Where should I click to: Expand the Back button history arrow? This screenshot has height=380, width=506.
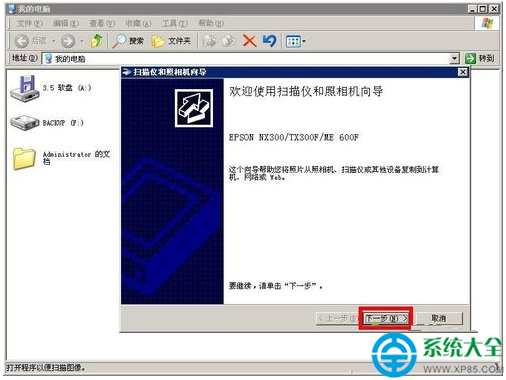[x=54, y=41]
